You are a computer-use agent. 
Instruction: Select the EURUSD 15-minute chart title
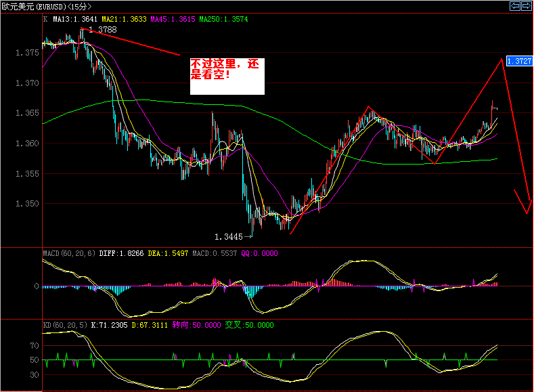[x=47, y=7]
